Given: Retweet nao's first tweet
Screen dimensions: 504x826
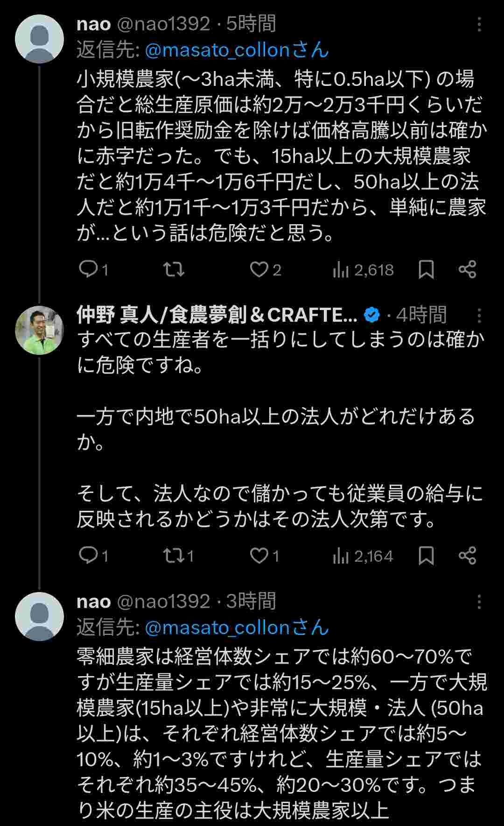Looking at the screenshot, I should point(174,269).
